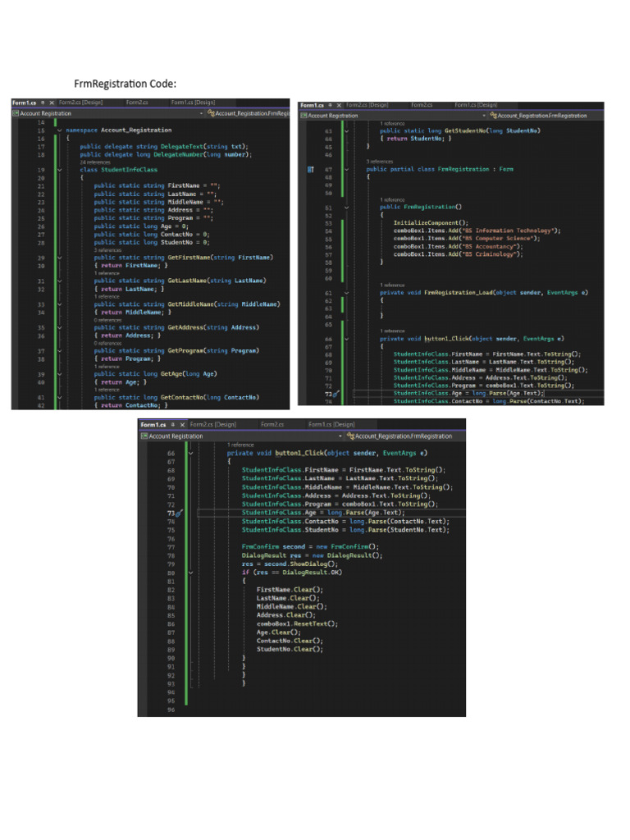Collapse the namespace Account_Registration block

click(59, 130)
